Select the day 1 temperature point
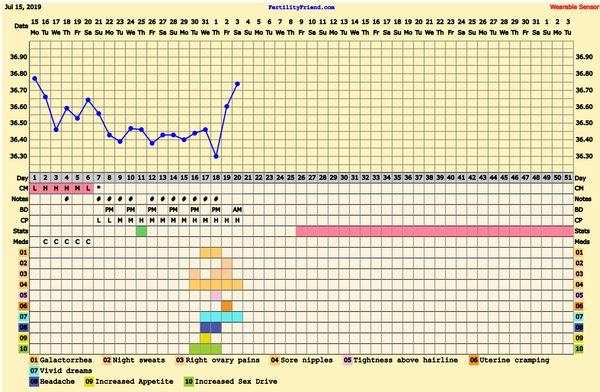Image resolution: width=600 pixels, height=392 pixels. tap(35, 78)
